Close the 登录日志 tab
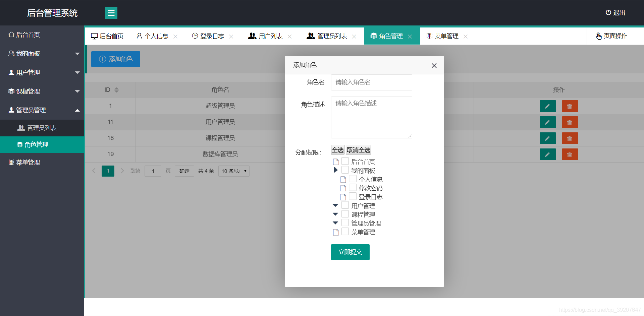 pyautogui.click(x=231, y=37)
